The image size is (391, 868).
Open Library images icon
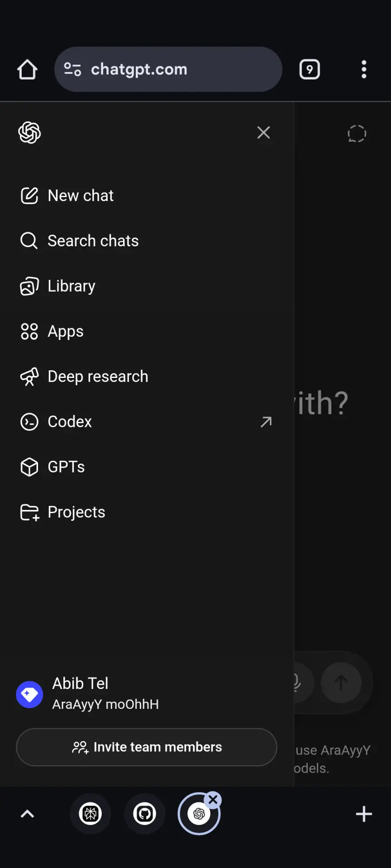tap(29, 286)
